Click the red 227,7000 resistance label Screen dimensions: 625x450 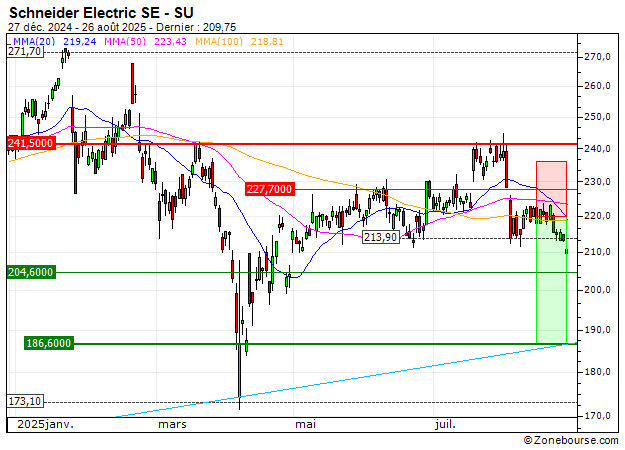(x=269, y=189)
